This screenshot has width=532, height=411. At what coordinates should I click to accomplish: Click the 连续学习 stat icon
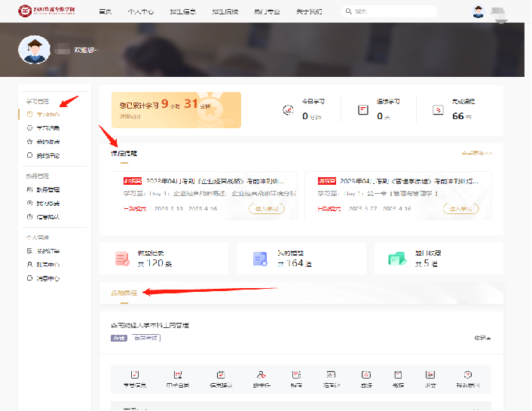click(363, 110)
